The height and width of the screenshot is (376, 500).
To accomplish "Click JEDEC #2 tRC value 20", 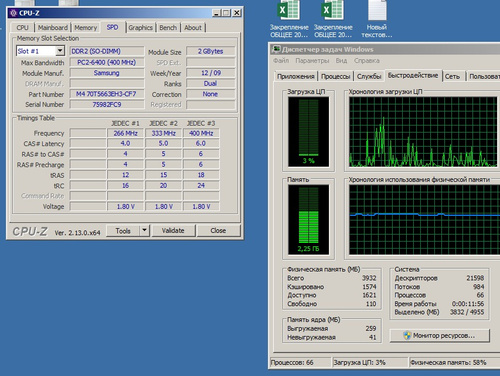I will click(x=163, y=185).
